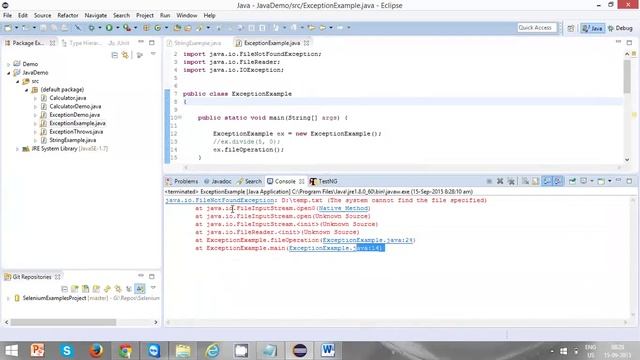Screen dimensions: 640x360
Task: Open Chrome from the taskbar
Action: pyautogui.click(x=125, y=351)
